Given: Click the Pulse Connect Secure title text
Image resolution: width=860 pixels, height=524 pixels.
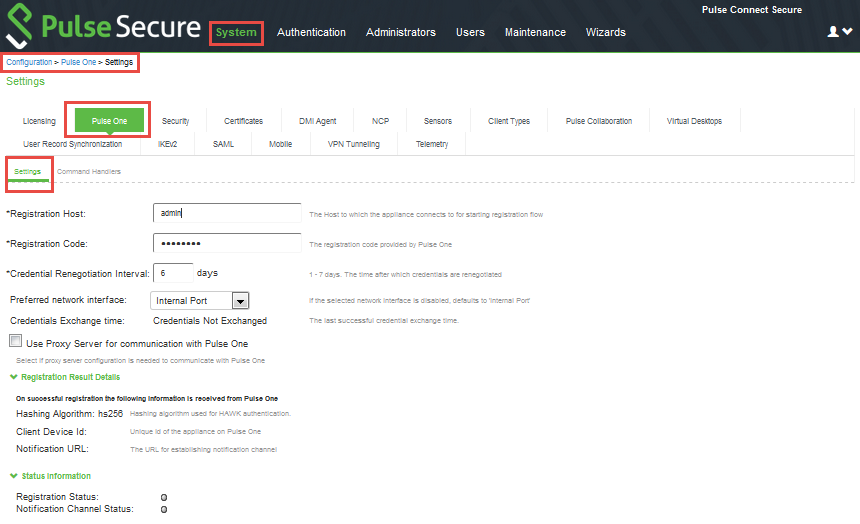Looking at the screenshot, I should [x=751, y=10].
